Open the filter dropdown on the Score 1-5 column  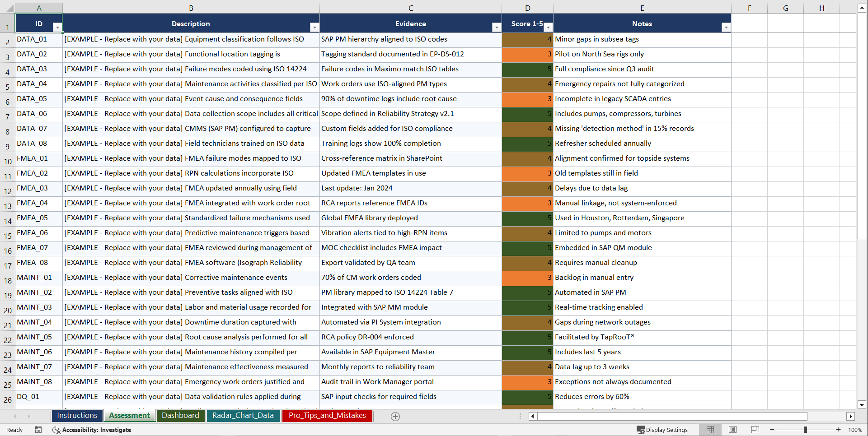[548, 27]
